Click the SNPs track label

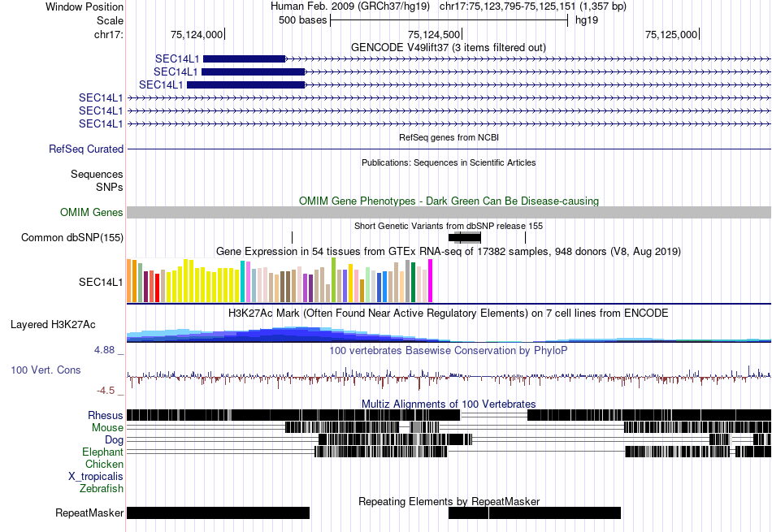tap(110, 187)
